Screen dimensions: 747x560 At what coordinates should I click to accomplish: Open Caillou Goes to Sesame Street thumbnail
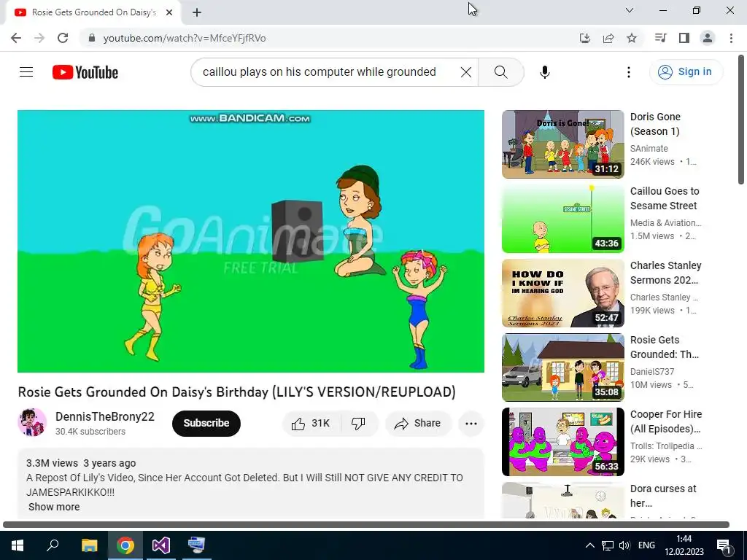point(562,219)
